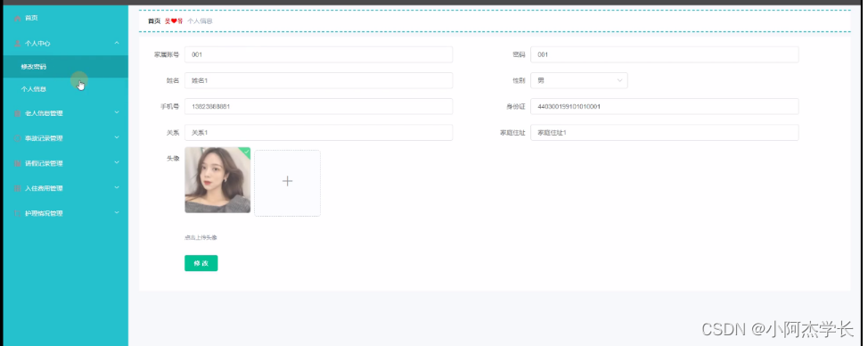Click the plus icon to upload avatar
The width and height of the screenshot is (868, 346).
coord(287,181)
